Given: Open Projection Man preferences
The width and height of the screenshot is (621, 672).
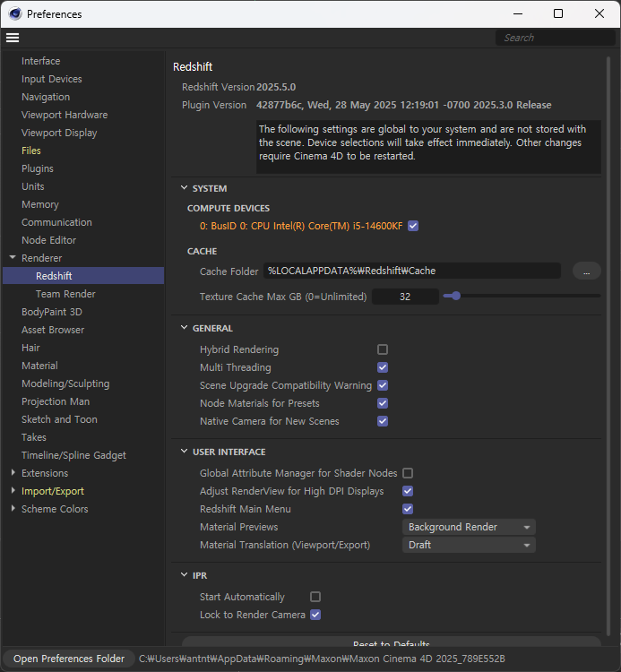Looking at the screenshot, I should (56, 401).
